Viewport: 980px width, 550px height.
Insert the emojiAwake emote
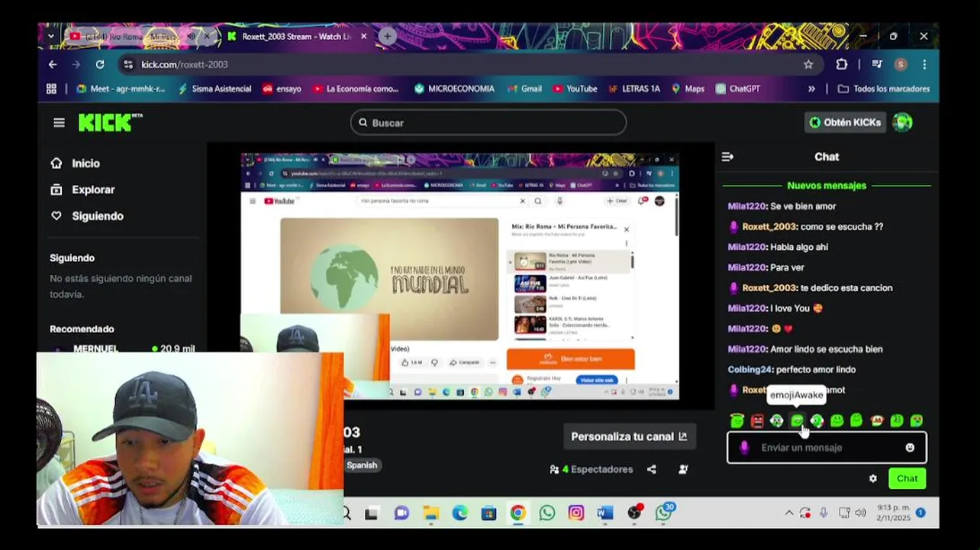pos(797,420)
